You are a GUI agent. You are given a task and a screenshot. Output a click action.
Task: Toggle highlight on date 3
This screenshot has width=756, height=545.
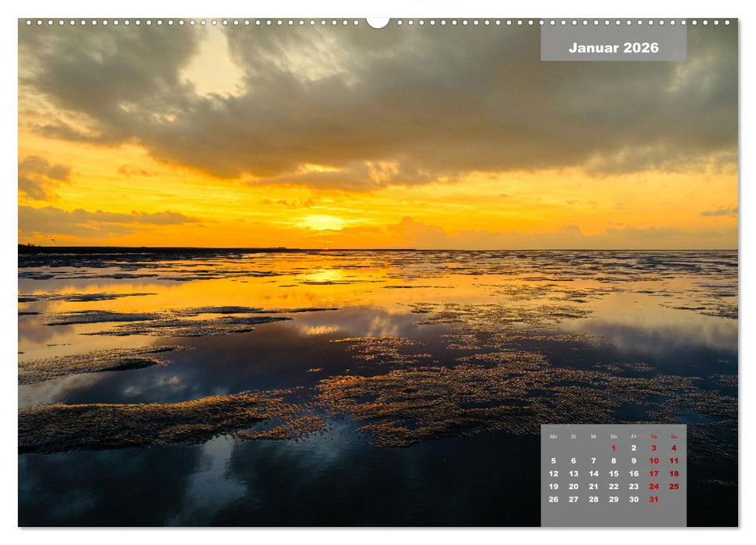pos(654,448)
